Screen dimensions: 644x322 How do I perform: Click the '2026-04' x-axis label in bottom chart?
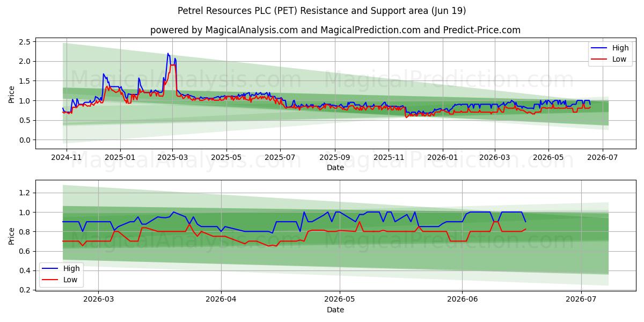click(221, 299)
